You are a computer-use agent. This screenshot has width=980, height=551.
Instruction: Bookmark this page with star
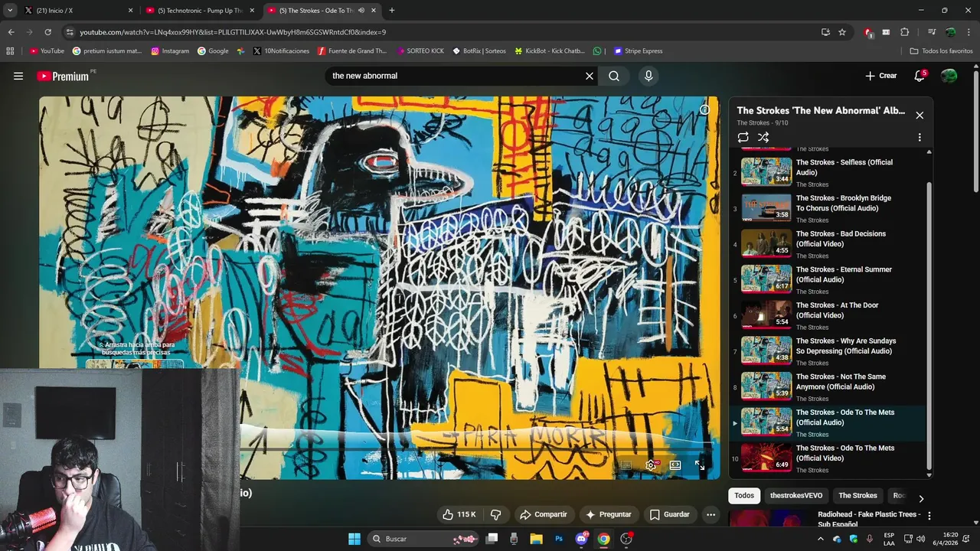pos(842,32)
